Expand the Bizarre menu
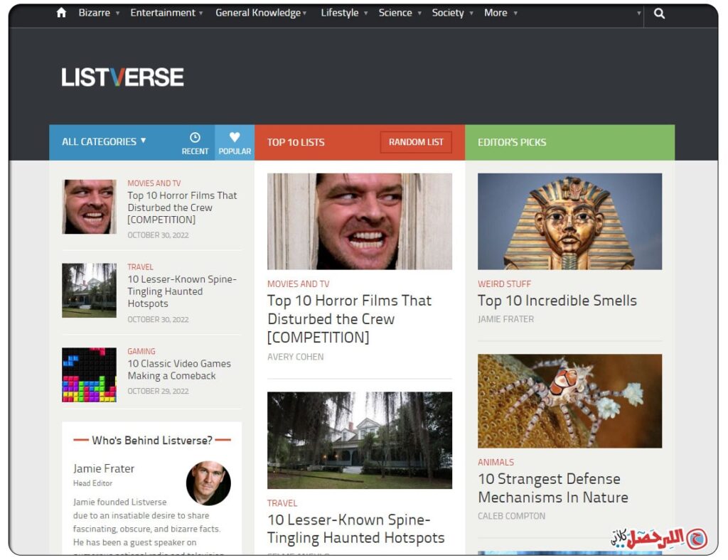The image size is (728, 560). point(99,13)
